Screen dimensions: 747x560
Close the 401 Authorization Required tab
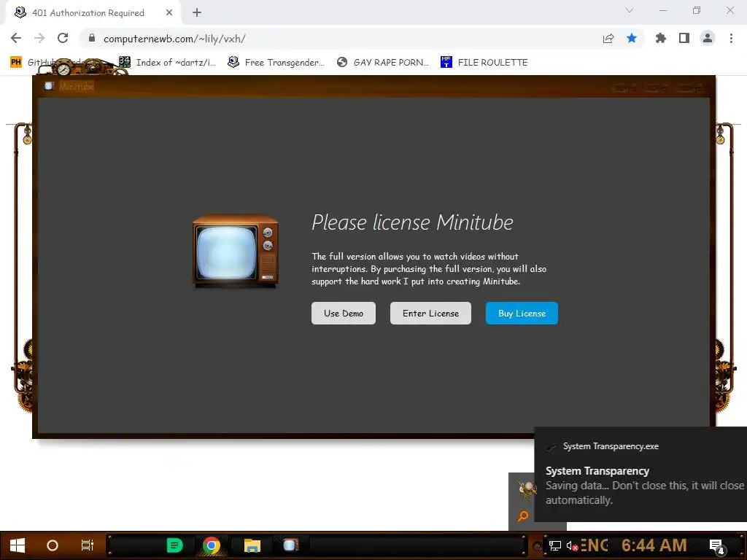click(169, 13)
